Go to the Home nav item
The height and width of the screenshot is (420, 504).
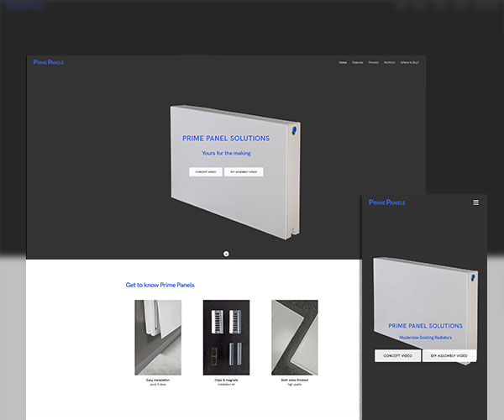click(x=343, y=62)
